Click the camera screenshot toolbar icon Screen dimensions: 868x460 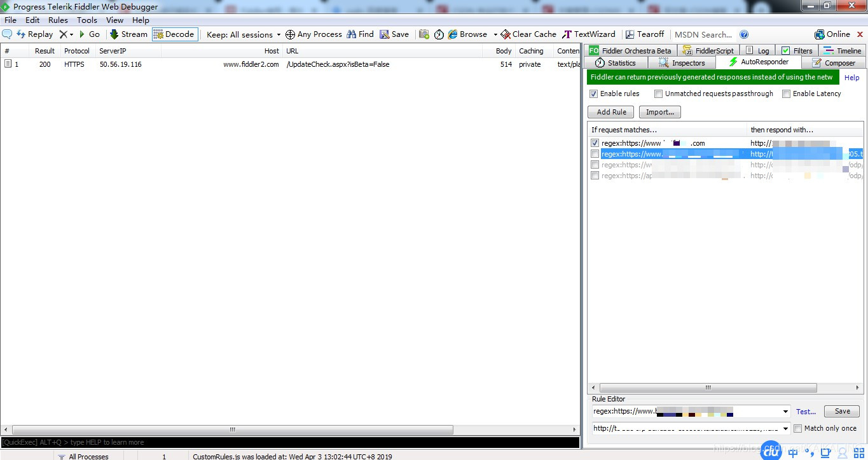point(424,34)
